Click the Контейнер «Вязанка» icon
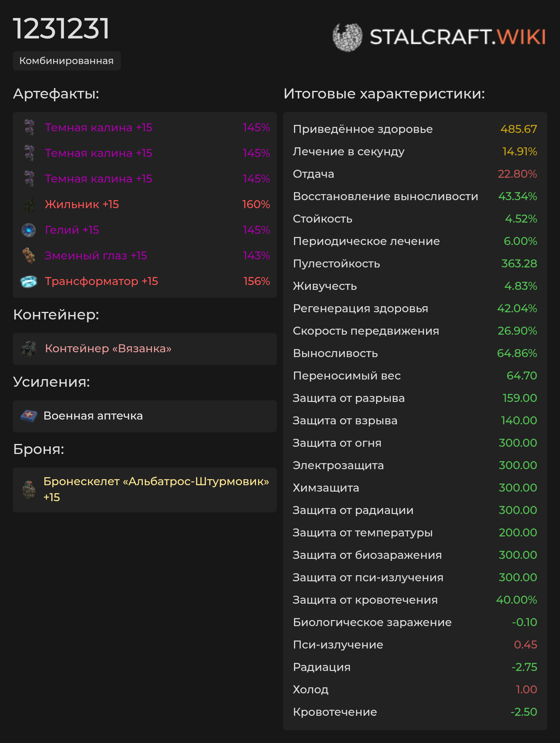560x743 pixels. click(29, 349)
